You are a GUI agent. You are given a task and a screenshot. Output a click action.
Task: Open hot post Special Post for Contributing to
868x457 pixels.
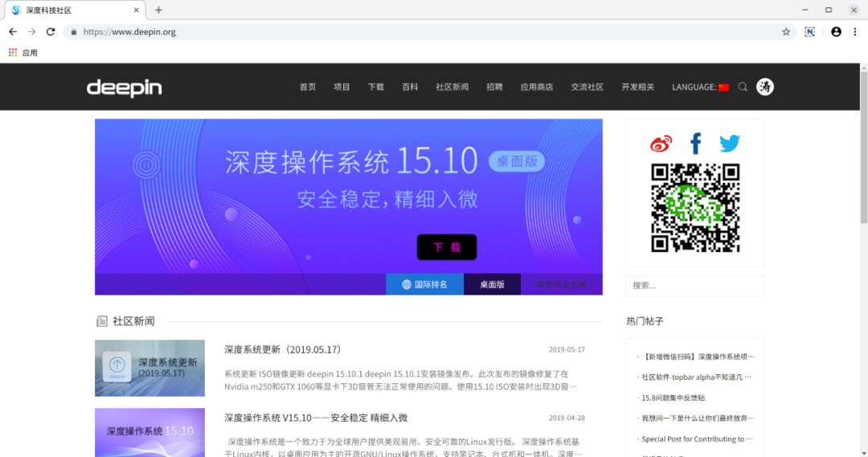pyautogui.click(x=697, y=439)
